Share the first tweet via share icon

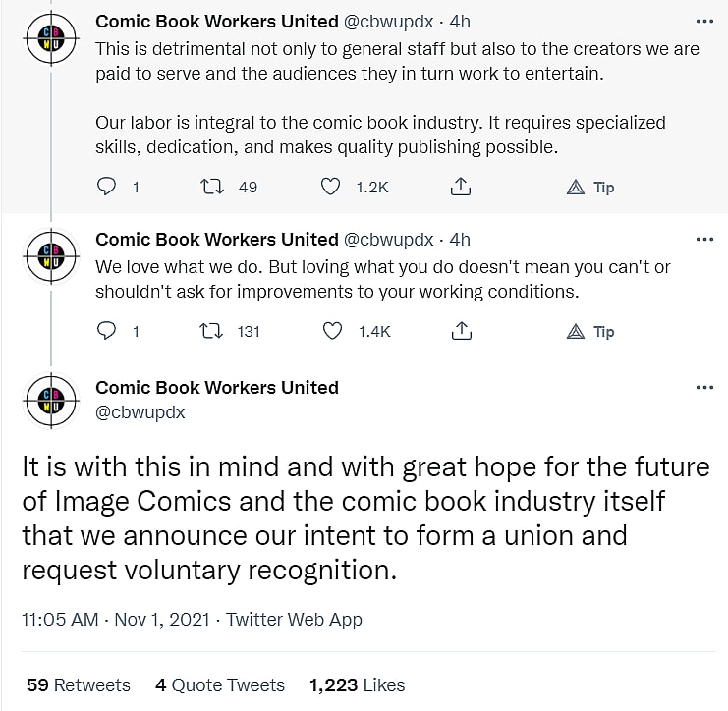(x=461, y=187)
